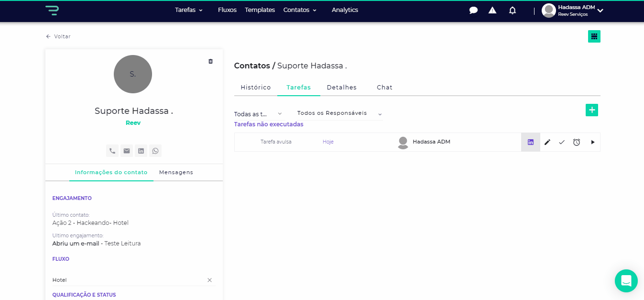Screen dimensions: 644x300
Task: Open the WhatsApp icon under contact name
Action: (155, 151)
